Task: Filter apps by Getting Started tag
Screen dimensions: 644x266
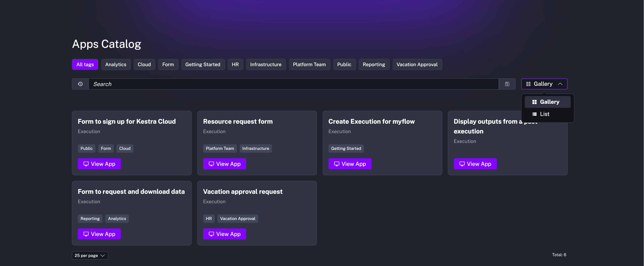Action: click(203, 64)
